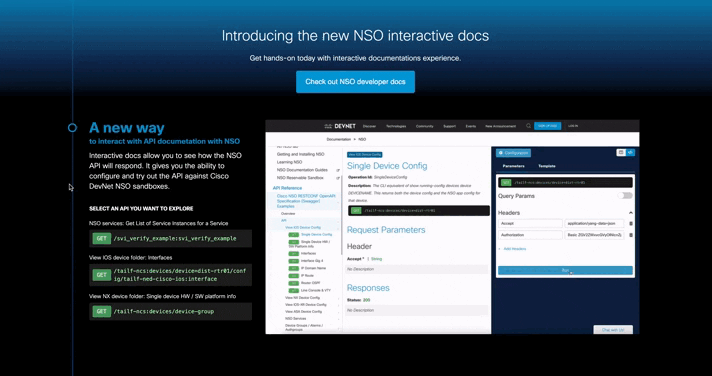Image resolution: width=712 pixels, height=376 pixels.
Task: Open the Support menu in DevNet header
Action: (450, 126)
